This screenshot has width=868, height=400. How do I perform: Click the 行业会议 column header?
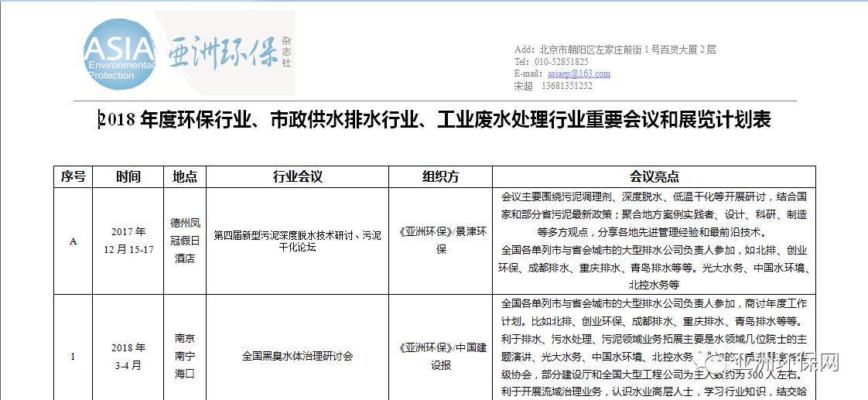(297, 177)
